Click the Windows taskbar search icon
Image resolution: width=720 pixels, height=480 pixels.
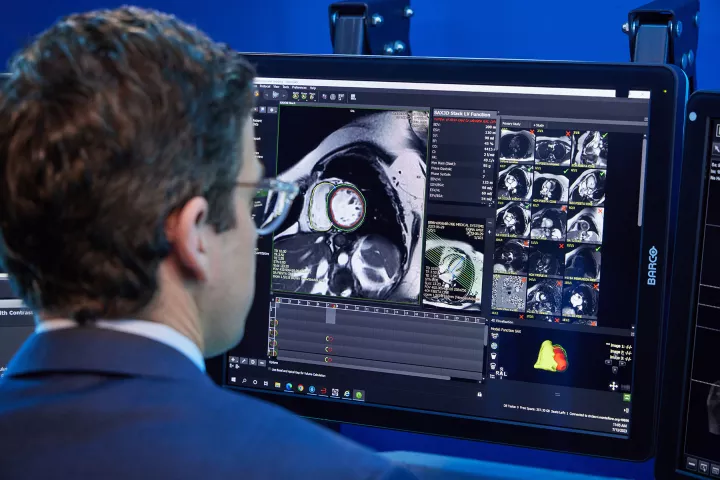244,381
